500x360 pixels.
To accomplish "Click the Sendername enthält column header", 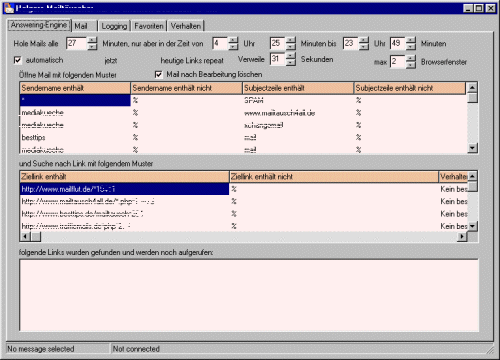I will click(75, 88).
